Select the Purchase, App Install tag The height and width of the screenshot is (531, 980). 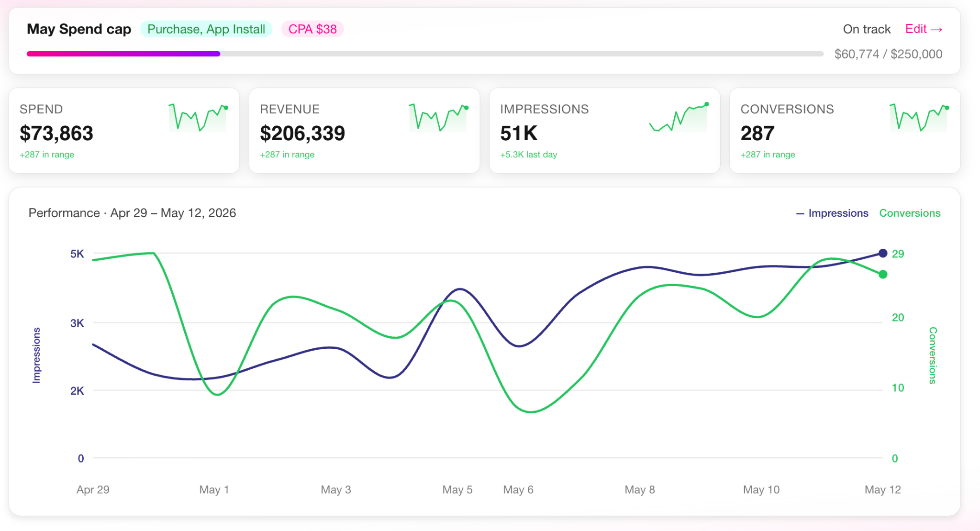(206, 29)
